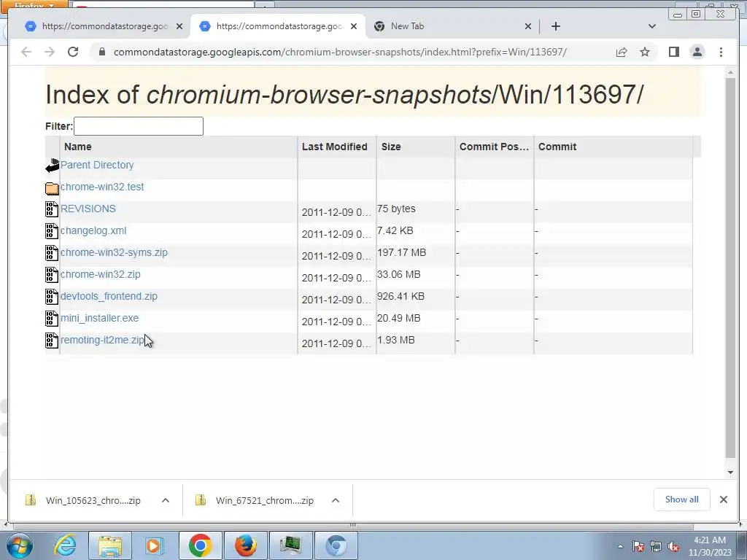Image resolution: width=747 pixels, height=560 pixels.
Task: Open the taskbar clock and date
Action: point(710,546)
